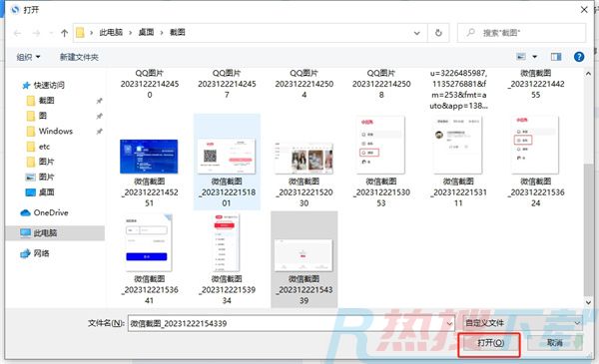599x364 pixels.
Task: Expand the file name dropdown arrow
Action: [449, 323]
